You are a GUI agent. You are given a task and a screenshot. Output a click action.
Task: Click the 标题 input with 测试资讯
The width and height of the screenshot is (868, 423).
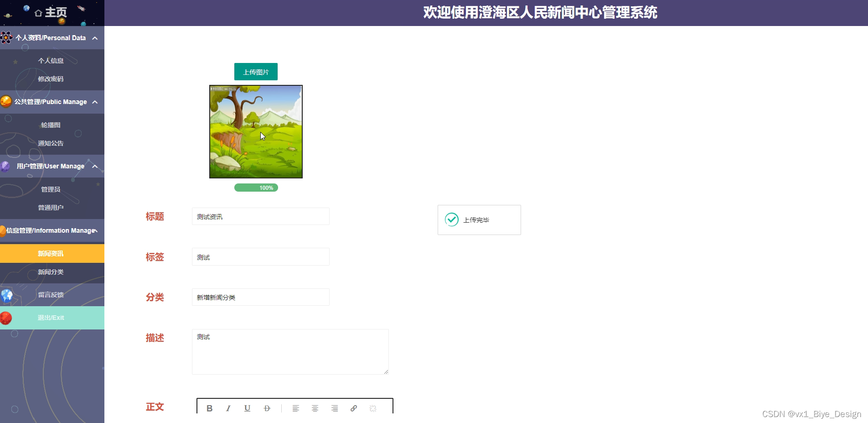click(x=261, y=216)
